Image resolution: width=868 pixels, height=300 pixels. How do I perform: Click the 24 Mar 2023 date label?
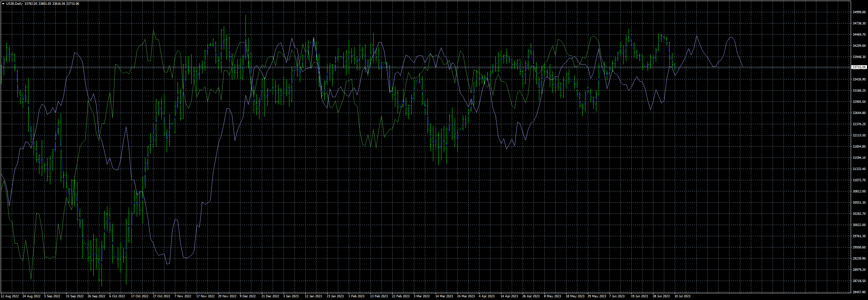pyautogui.click(x=466, y=296)
